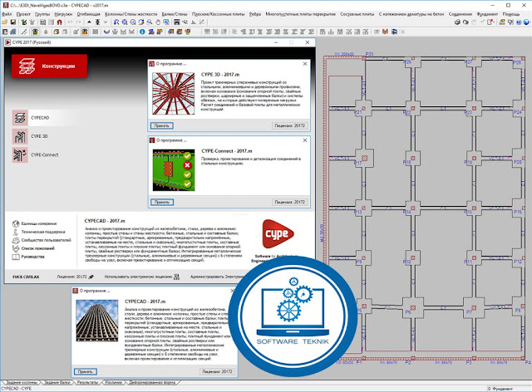Image resolution: width=532 pixels, height=392 pixels.
Task: Select the CYPECAD program icon in launcher
Action: coord(20,118)
